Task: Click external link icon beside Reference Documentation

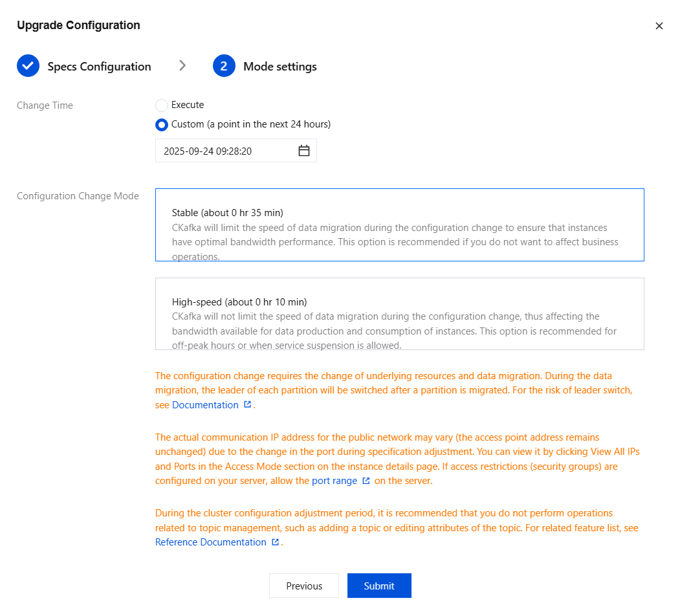Action: (x=276, y=542)
